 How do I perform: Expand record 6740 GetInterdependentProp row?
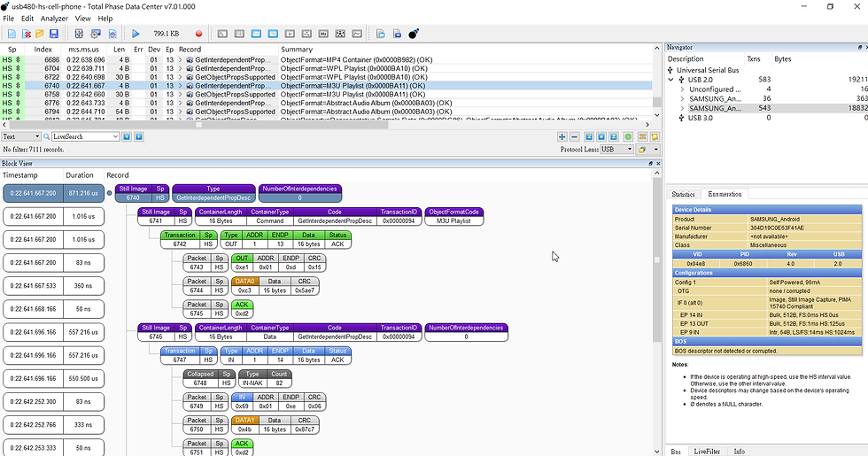(x=180, y=86)
